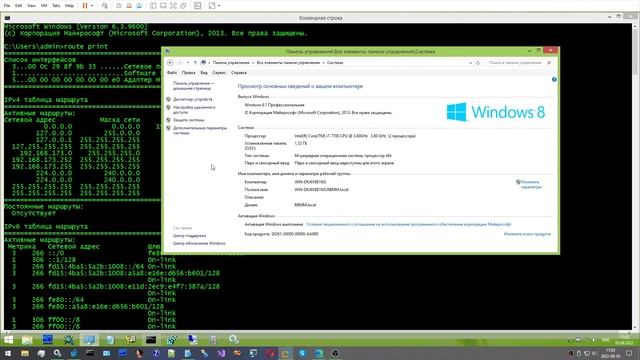Open Центр обновления Windows link
Screen dimensions: 640x360
pyautogui.click(x=199, y=243)
